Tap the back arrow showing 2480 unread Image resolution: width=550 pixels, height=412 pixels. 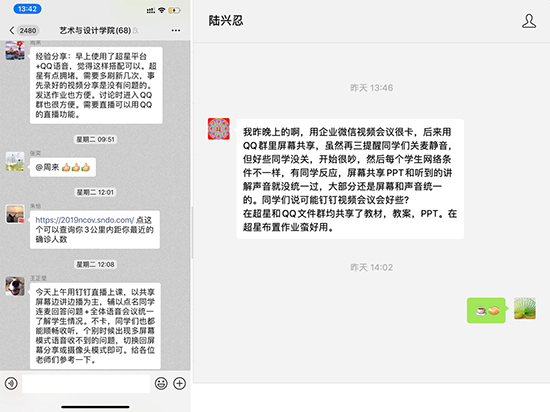[x=23, y=31]
